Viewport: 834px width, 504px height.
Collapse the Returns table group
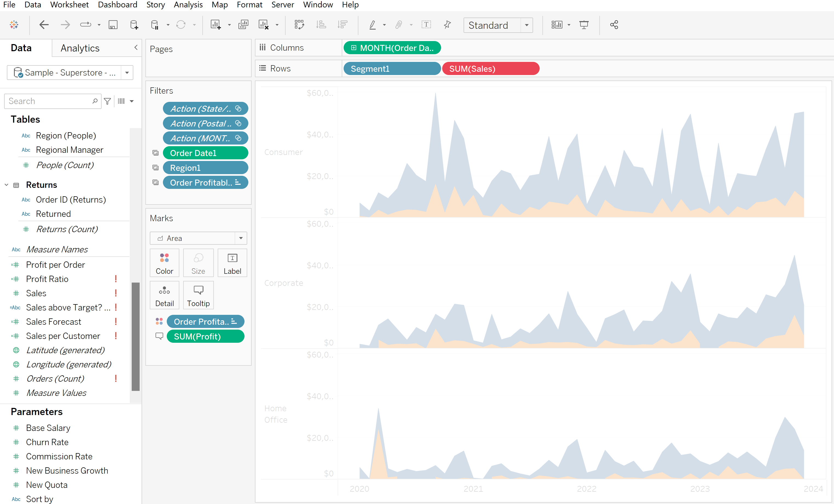coord(6,185)
